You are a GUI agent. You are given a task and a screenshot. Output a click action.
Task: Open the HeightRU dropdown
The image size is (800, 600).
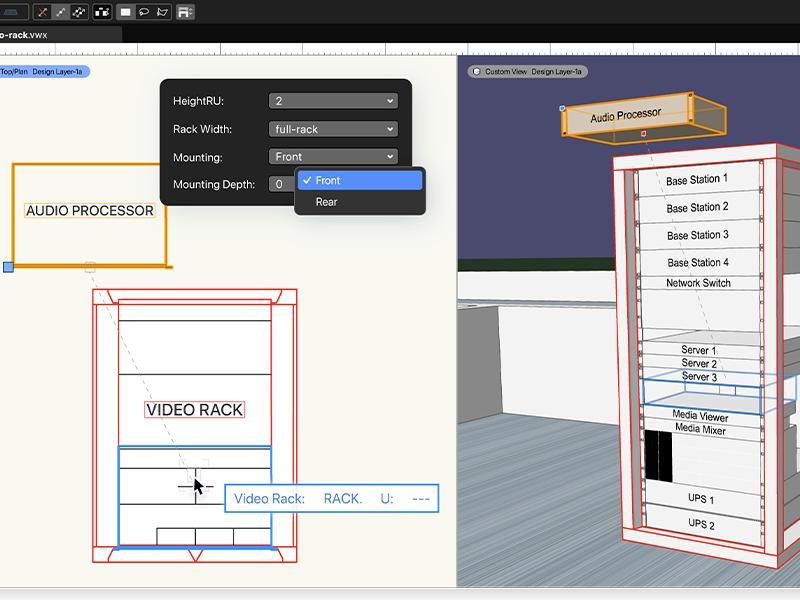point(333,101)
